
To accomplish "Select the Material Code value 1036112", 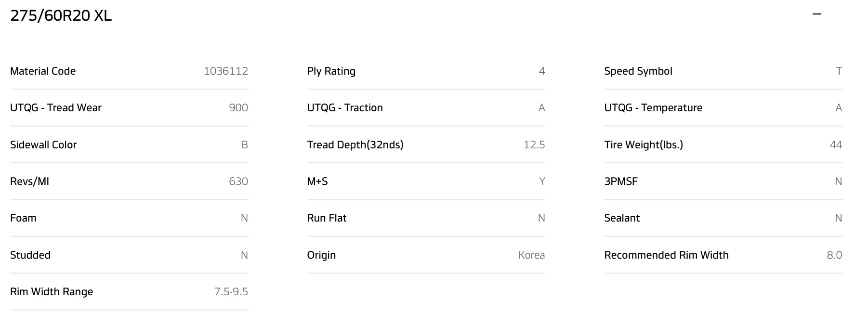I will point(226,71).
